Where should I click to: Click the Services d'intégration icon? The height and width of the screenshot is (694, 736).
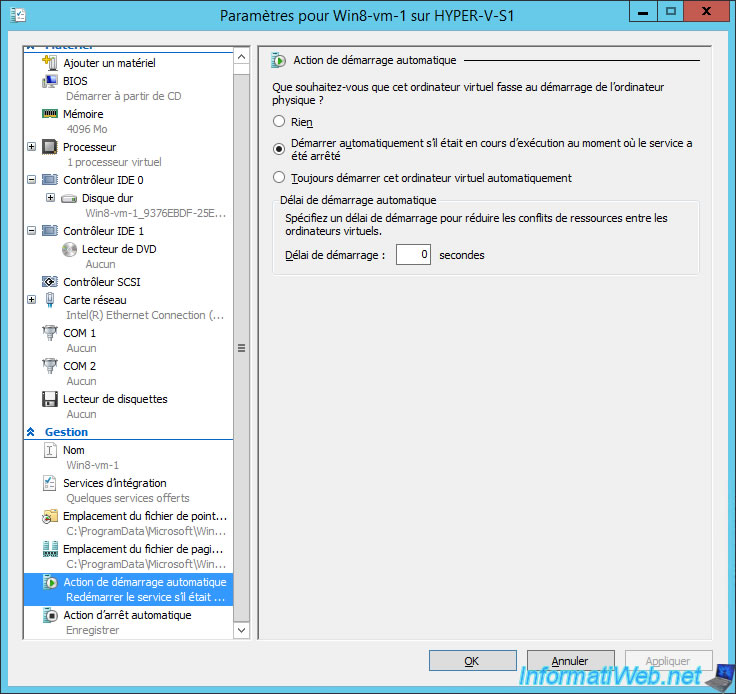point(50,483)
